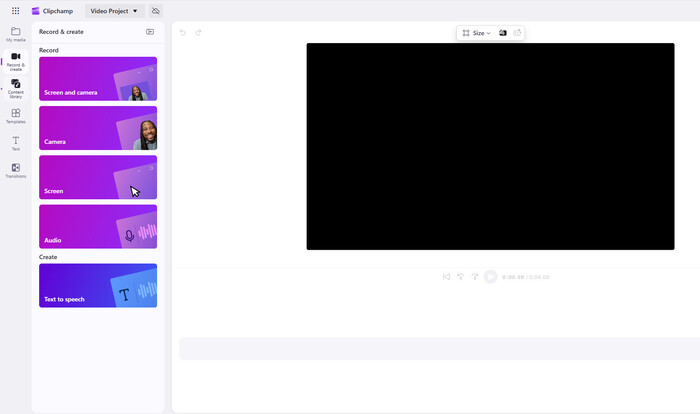Expand the Size dropdown
Viewport: 700px width, 414px height.
476,33
